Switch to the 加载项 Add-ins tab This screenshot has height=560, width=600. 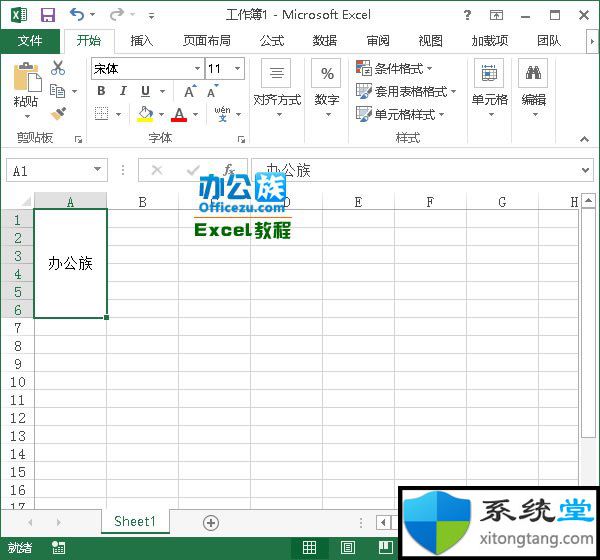(490, 41)
